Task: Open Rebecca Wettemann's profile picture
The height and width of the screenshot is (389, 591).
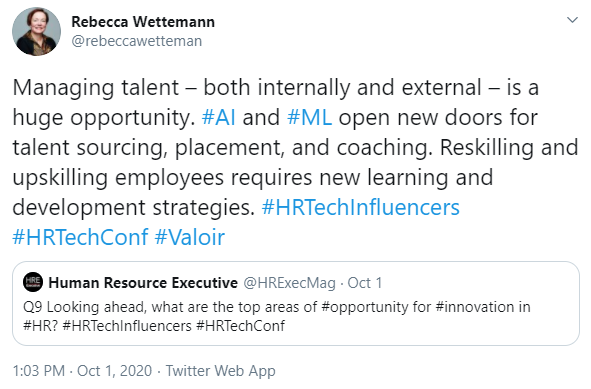Action: [x=36, y=31]
